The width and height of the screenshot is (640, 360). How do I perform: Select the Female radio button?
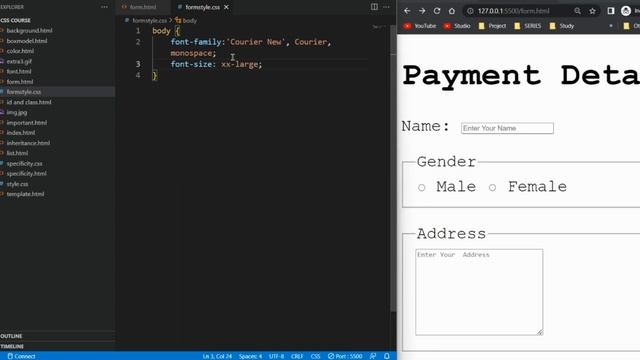tap(493, 188)
